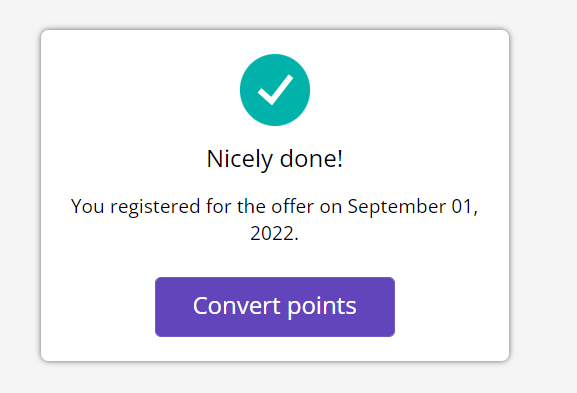Select the "Nicely done!" heading
This screenshot has height=393, width=577.
(275, 160)
